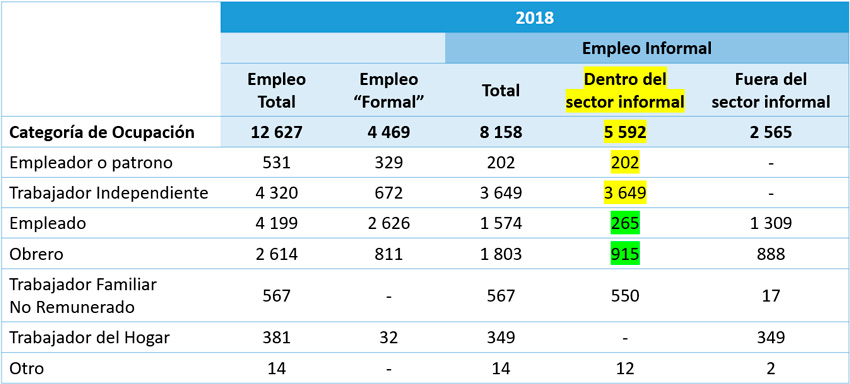Viewport: 850px width, 384px height.
Task: Click the Empleo Total column header
Action: tap(276, 91)
